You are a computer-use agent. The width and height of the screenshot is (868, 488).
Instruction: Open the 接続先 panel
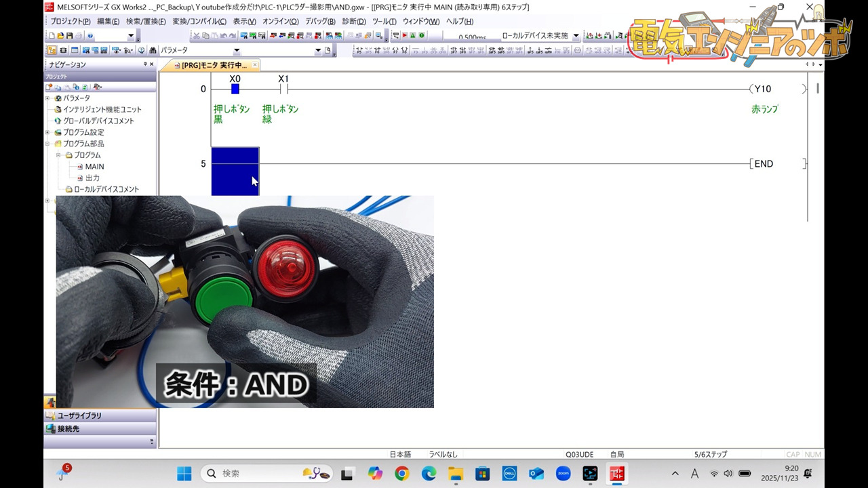68,428
